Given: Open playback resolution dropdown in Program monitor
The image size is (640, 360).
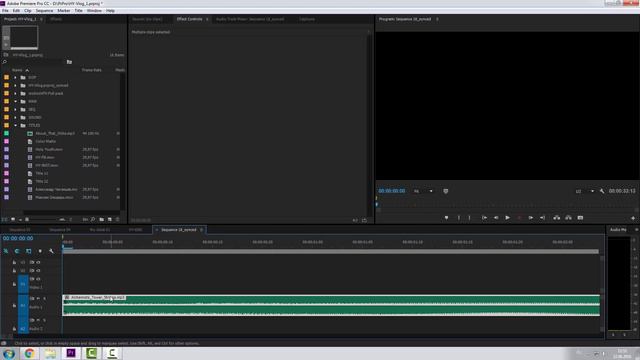Looking at the screenshot, I should pos(584,191).
